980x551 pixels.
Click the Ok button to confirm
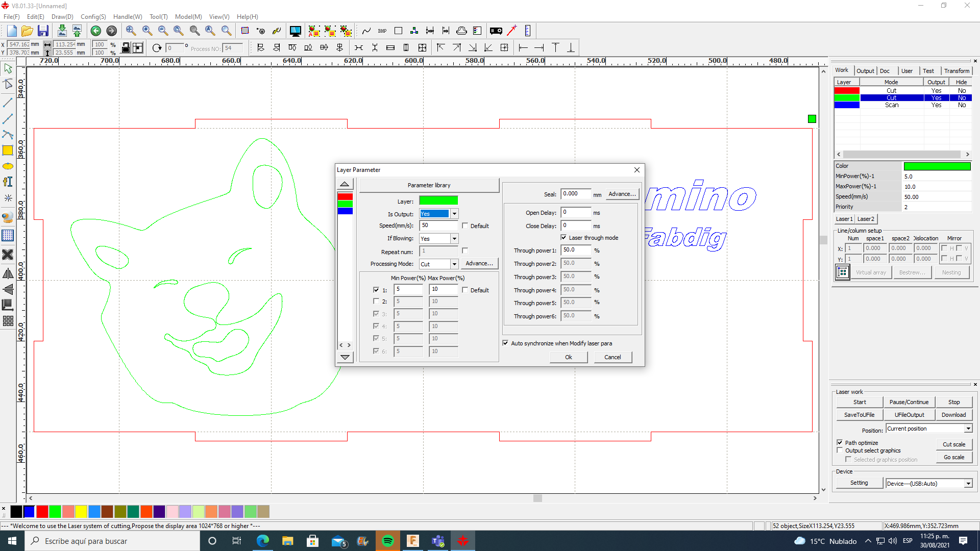click(x=568, y=357)
